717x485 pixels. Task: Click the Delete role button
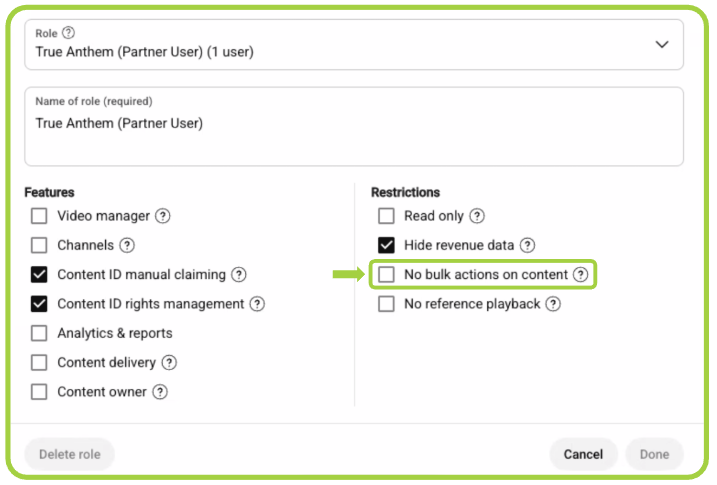tap(69, 454)
